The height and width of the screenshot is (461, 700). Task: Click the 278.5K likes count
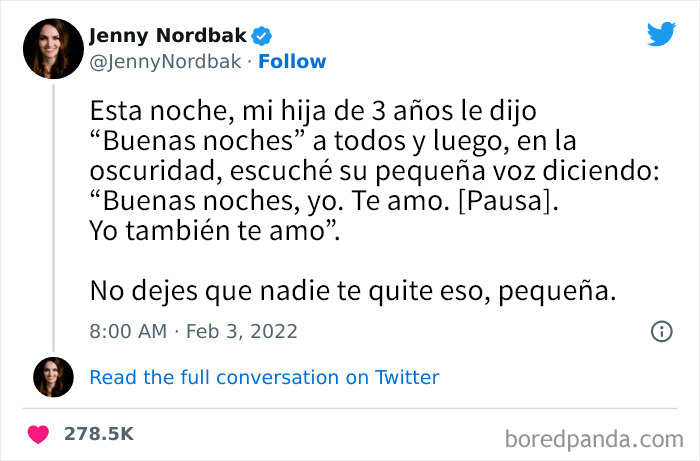pyautogui.click(x=99, y=434)
